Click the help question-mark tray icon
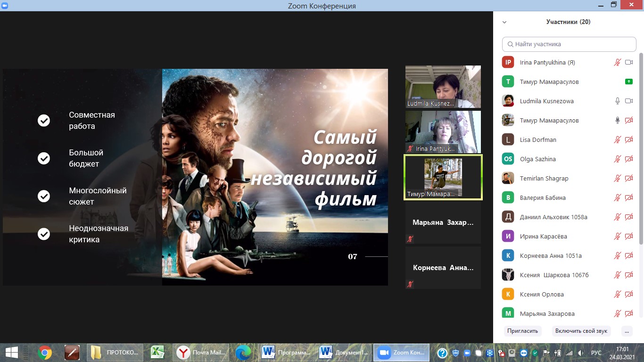644x362 pixels. point(442,353)
